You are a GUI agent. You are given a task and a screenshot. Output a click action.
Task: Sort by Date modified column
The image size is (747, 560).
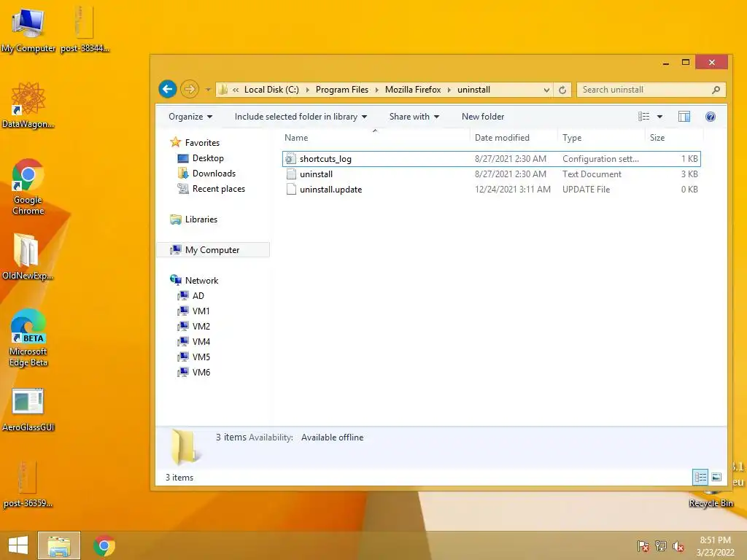[x=514, y=138]
